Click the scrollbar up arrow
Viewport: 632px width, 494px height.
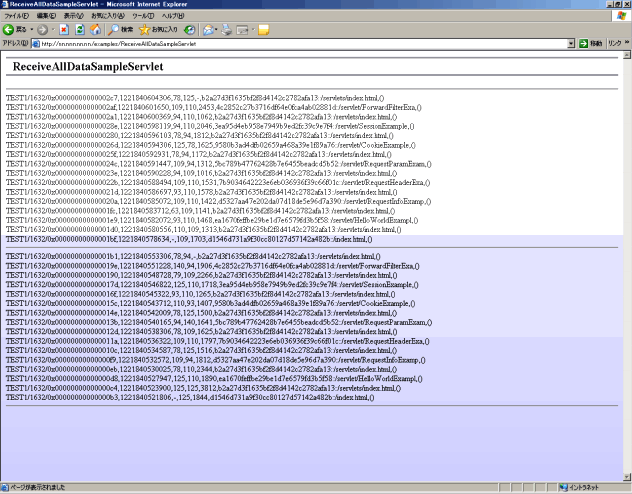click(x=627, y=55)
